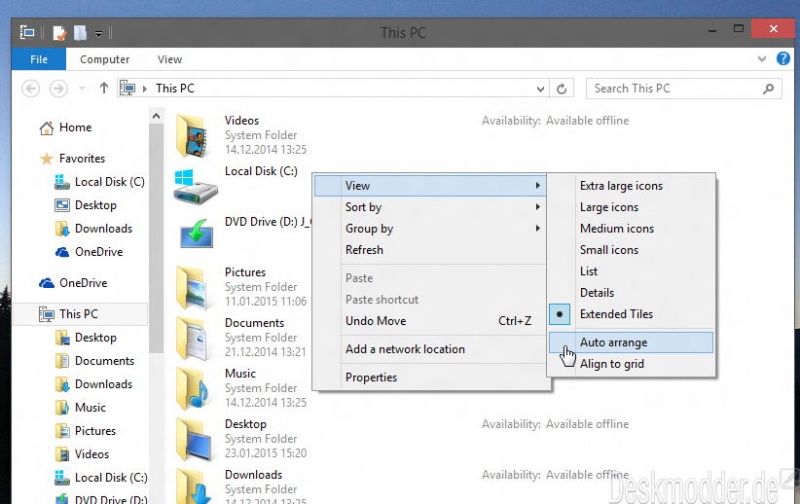800x504 pixels.
Task: Click the New folder icon in title bar
Action: tap(80, 33)
